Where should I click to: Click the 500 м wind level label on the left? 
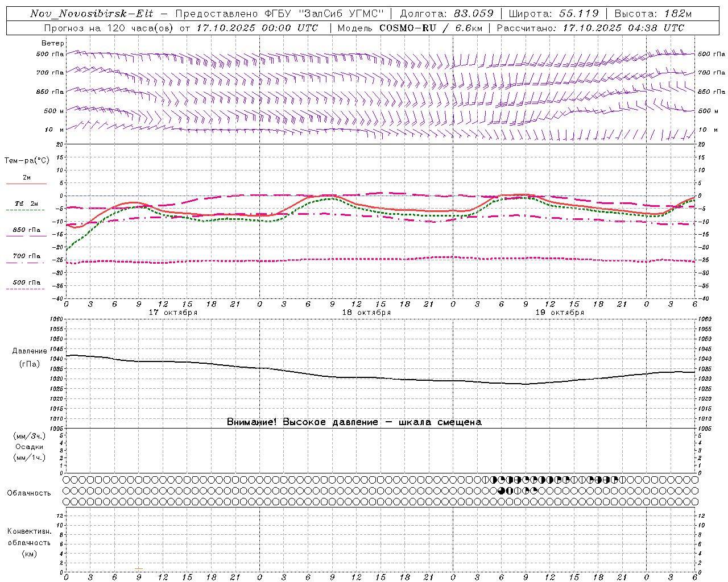click(x=54, y=111)
